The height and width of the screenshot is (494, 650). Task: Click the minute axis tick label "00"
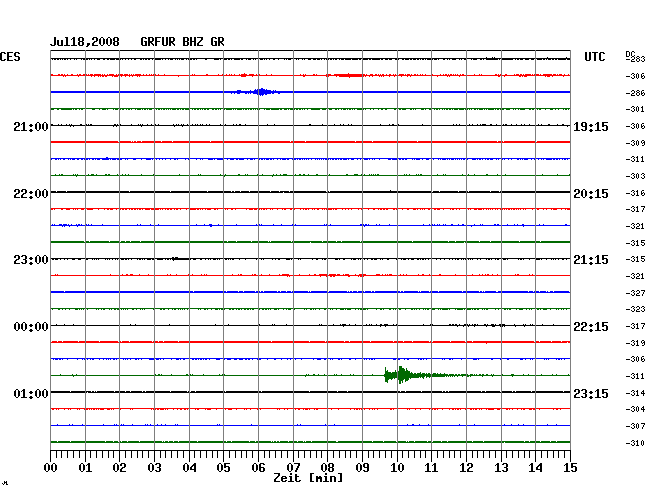click(51, 468)
